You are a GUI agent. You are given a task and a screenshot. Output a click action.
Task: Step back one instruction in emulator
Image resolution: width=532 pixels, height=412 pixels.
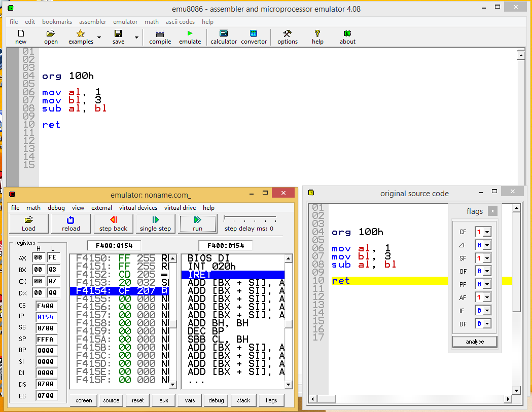click(x=113, y=223)
